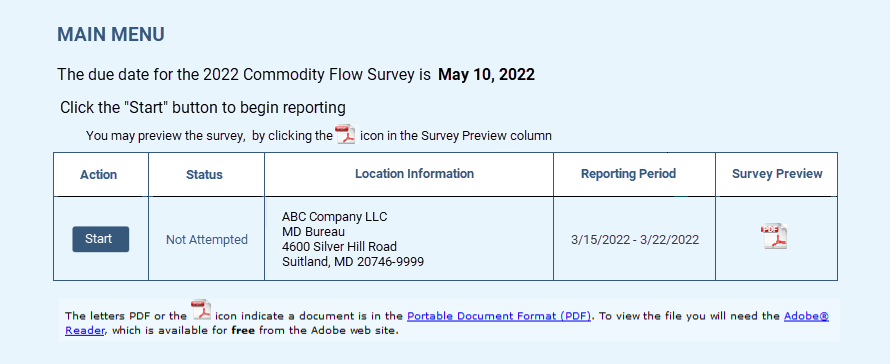Click the Start button to begin reporting

point(100,239)
